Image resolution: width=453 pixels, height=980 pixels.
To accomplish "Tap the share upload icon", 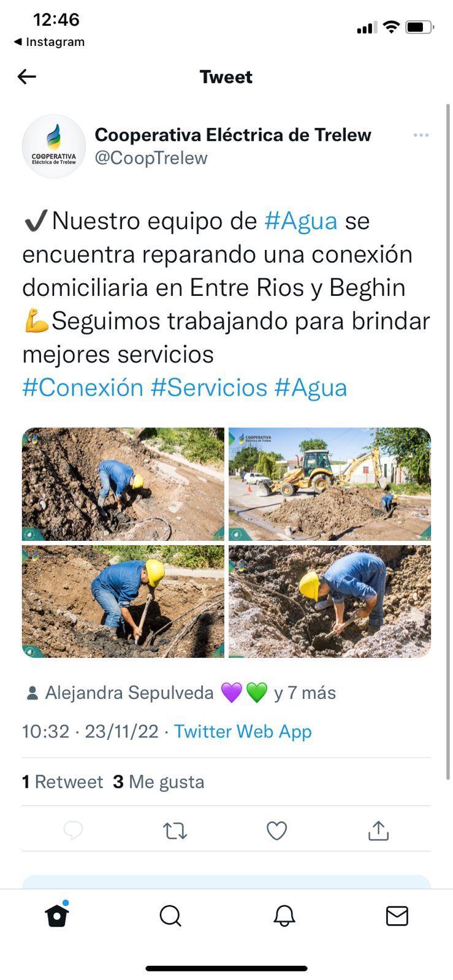I will tap(378, 831).
